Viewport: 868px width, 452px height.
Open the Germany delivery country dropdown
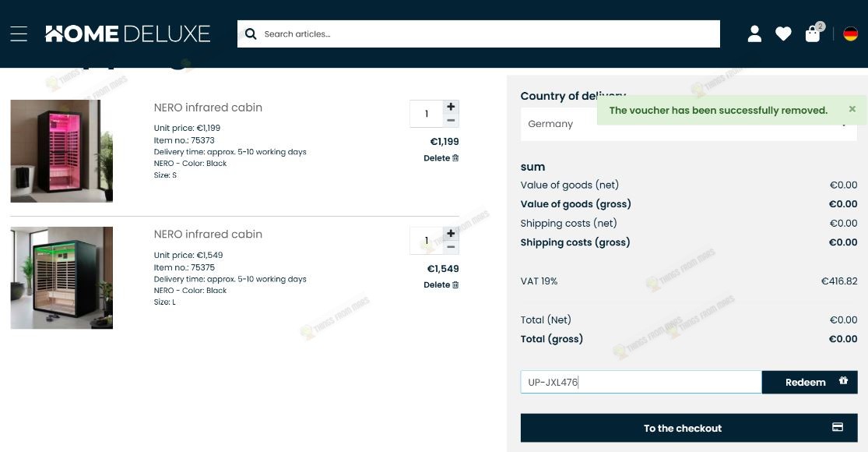point(689,124)
